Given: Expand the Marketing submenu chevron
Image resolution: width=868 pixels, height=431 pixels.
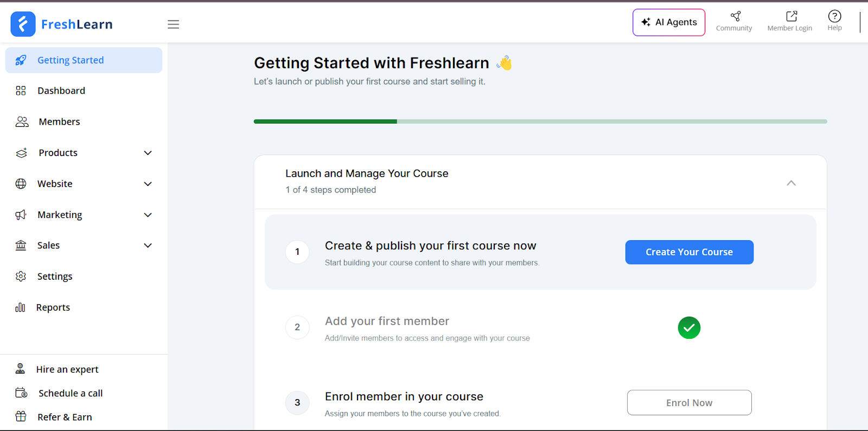Looking at the screenshot, I should point(148,215).
